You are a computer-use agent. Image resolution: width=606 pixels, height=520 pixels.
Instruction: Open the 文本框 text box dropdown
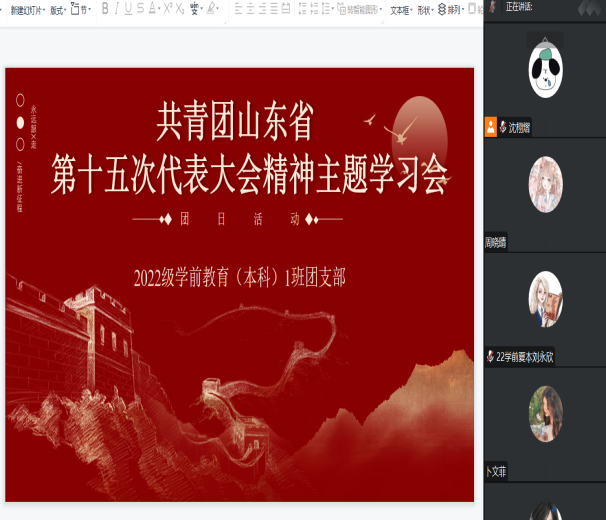coord(400,10)
